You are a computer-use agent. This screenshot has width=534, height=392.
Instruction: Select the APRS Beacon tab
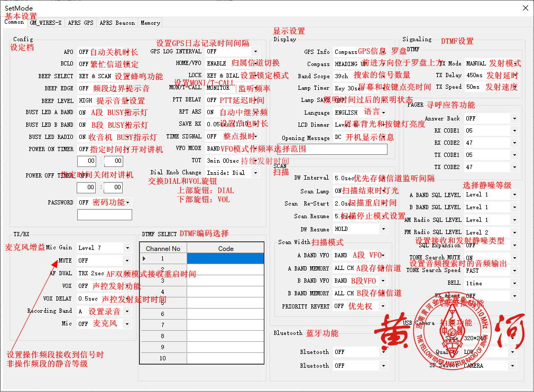(x=117, y=23)
